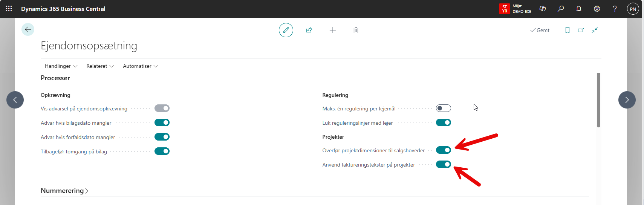Toggle Anvend faktureringstekster på projekter
This screenshot has height=205, width=644.
pos(444,164)
